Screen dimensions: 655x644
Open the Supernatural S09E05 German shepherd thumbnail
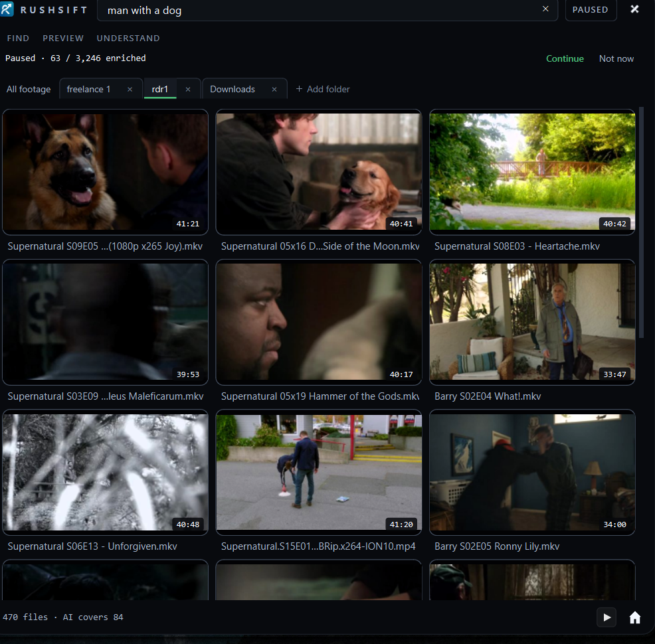(105, 171)
